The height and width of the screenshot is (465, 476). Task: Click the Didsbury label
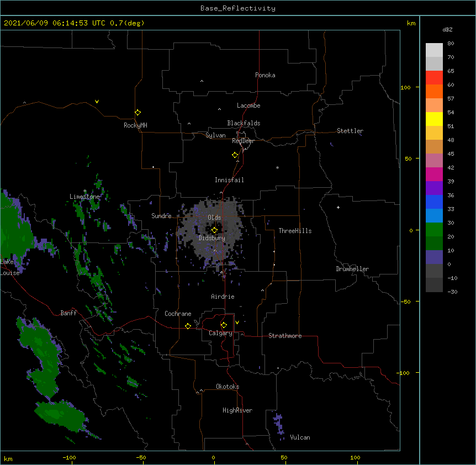[212, 238]
